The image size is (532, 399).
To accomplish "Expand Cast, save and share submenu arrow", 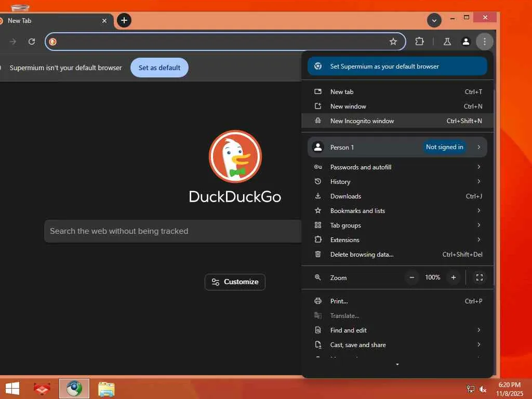I will (478, 344).
